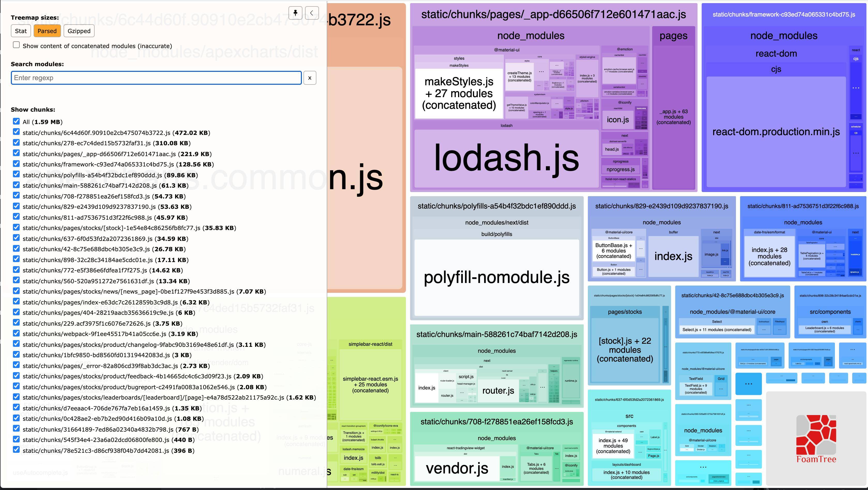
Task: Click the Enter regexp search field
Action: (x=156, y=78)
